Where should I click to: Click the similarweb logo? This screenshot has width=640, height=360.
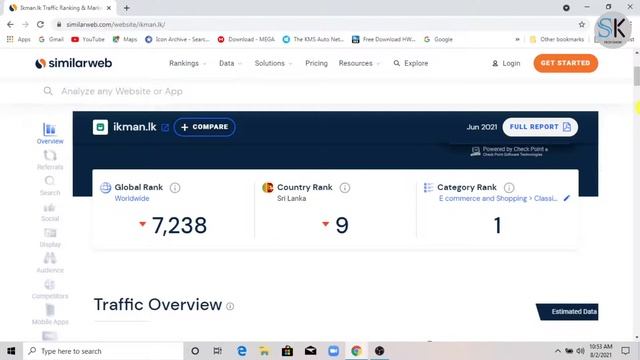pos(73,63)
